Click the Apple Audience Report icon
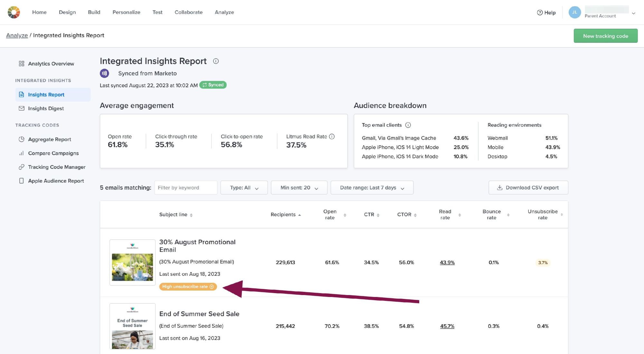The height and width of the screenshot is (354, 644). point(21,180)
